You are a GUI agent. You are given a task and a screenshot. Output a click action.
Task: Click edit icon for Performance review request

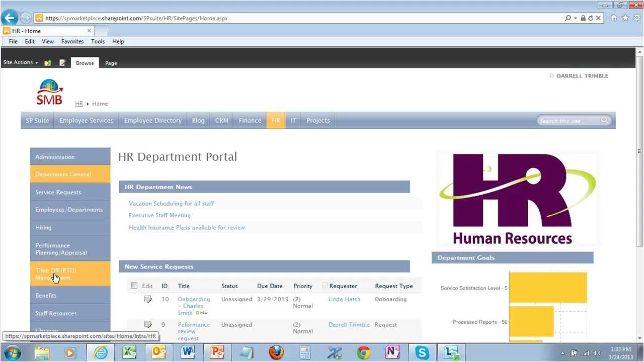click(x=148, y=325)
